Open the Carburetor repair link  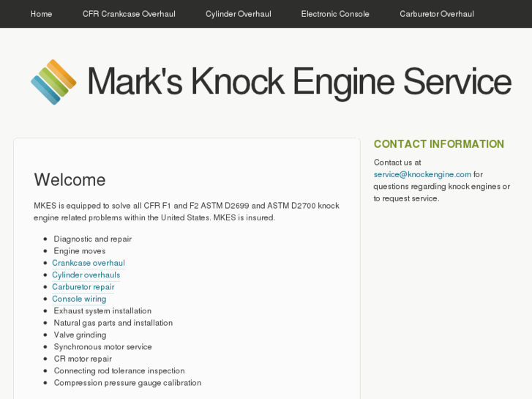(83, 287)
